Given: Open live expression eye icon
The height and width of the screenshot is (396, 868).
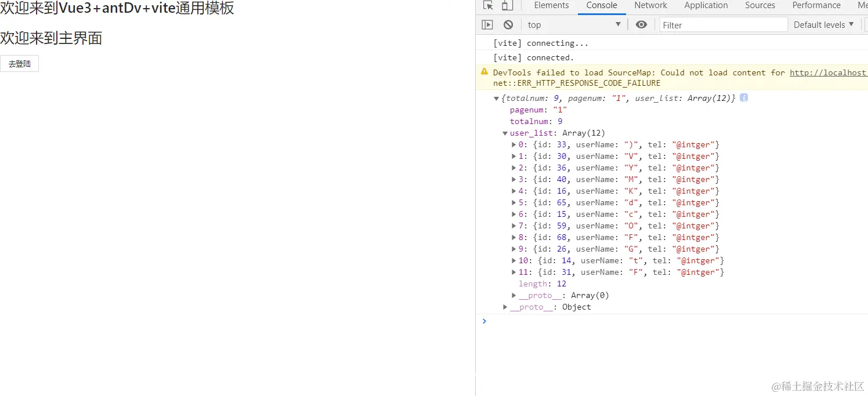Looking at the screenshot, I should pyautogui.click(x=641, y=24).
